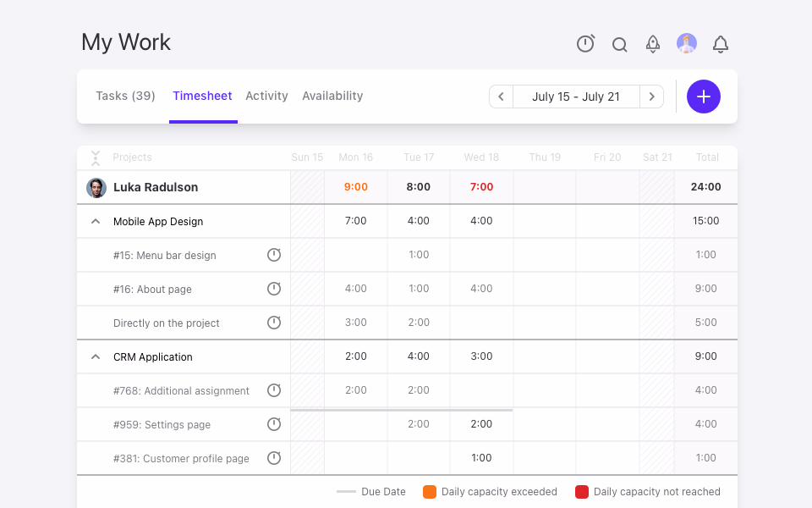Click the Mobile App Design 15:00 total
812x508 pixels.
click(705, 221)
